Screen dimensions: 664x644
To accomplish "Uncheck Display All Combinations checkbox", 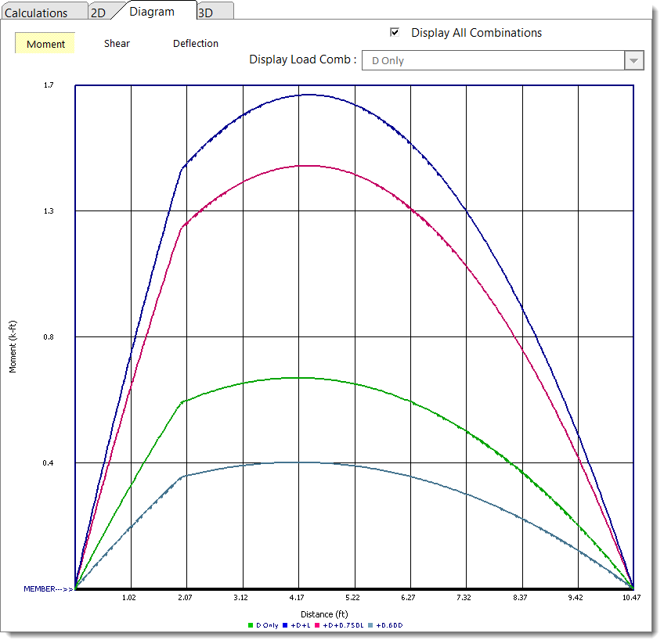I will coord(395,32).
